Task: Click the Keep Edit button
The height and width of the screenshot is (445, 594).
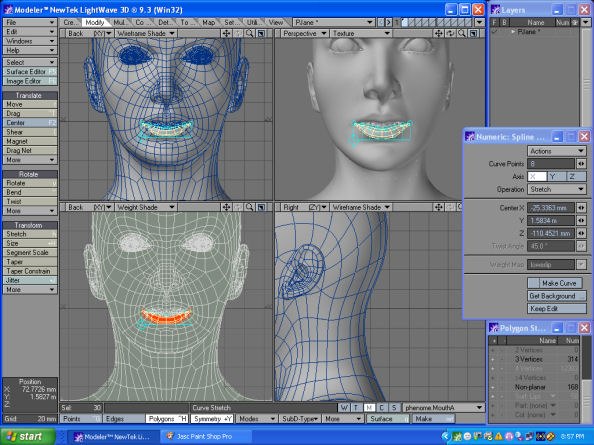Action: coord(556,308)
